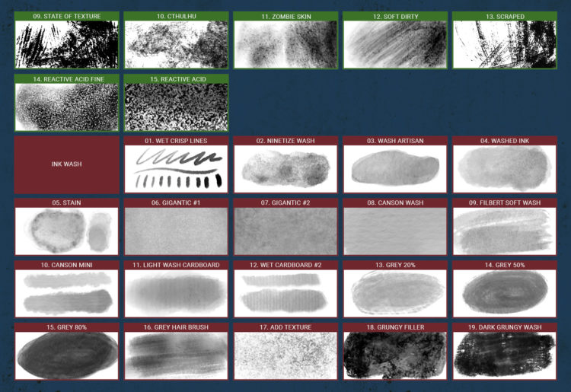This screenshot has width=571, height=392.
Task: Click the Stain brush preview
Action: pyautogui.click(x=67, y=231)
